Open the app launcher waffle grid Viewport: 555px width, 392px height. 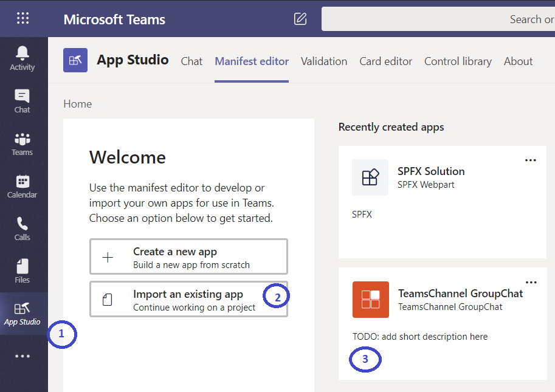coord(23,18)
